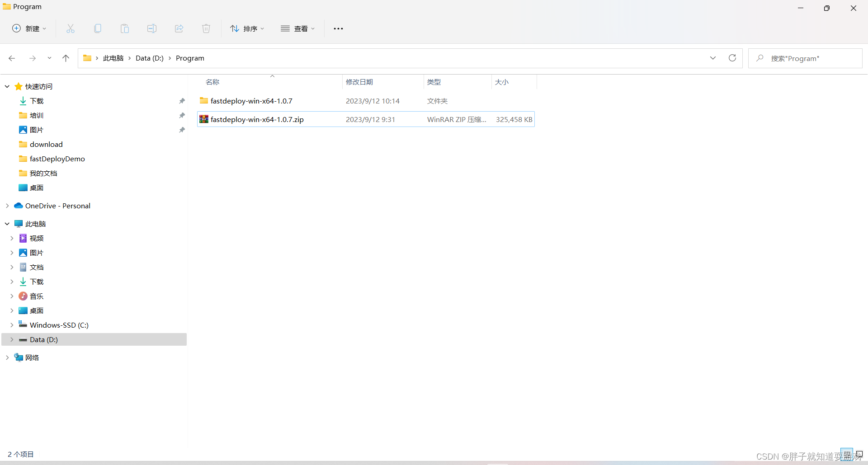
Task: Click Data (D:) in the breadcrumb path
Action: coord(149,58)
